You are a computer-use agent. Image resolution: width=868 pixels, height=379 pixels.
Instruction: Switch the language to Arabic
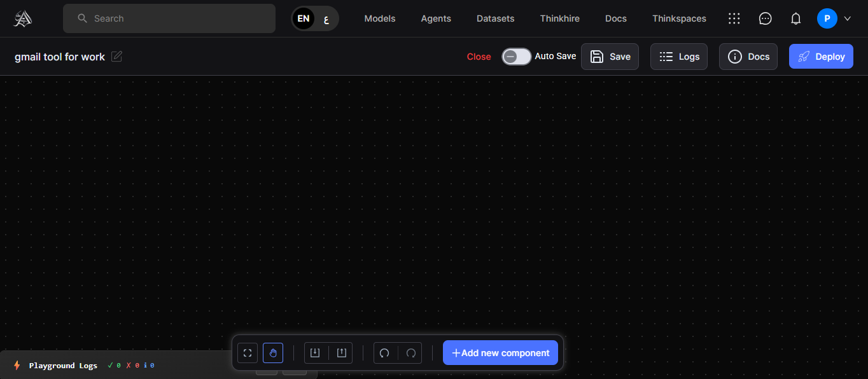pyautogui.click(x=326, y=18)
